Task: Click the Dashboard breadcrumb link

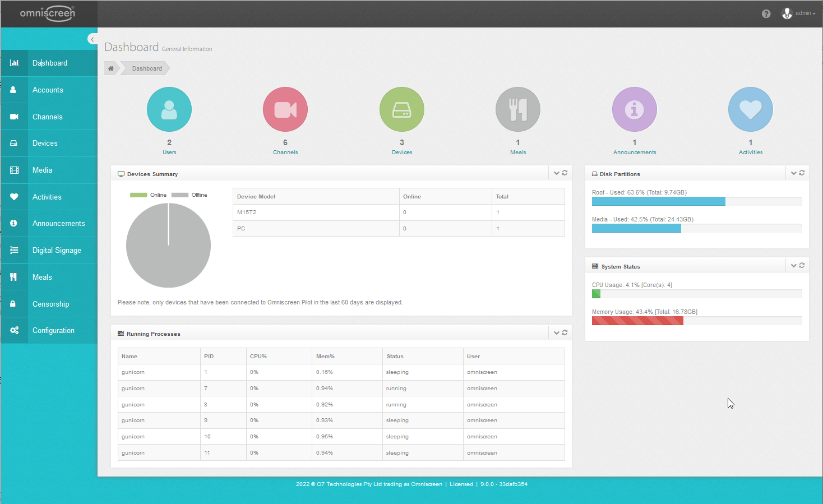Action: [147, 68]
